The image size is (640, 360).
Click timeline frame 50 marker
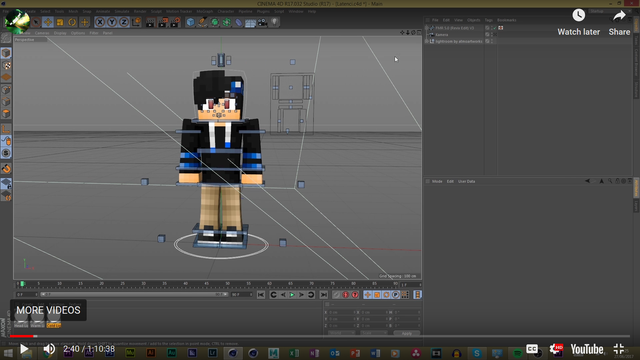227,284
